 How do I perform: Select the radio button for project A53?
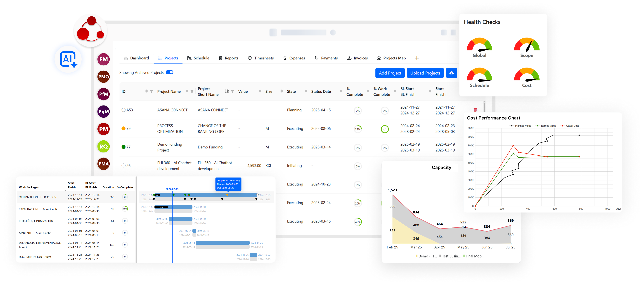click(123, 110)
